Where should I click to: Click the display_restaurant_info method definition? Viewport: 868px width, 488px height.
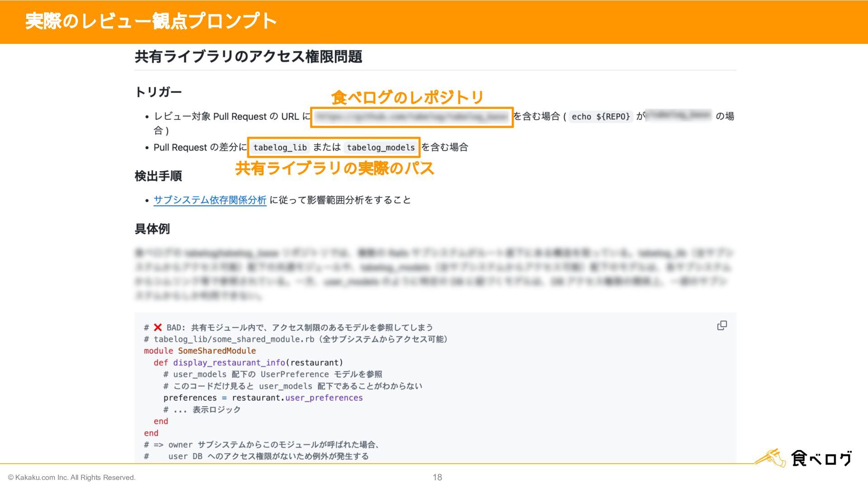point(229,362)
